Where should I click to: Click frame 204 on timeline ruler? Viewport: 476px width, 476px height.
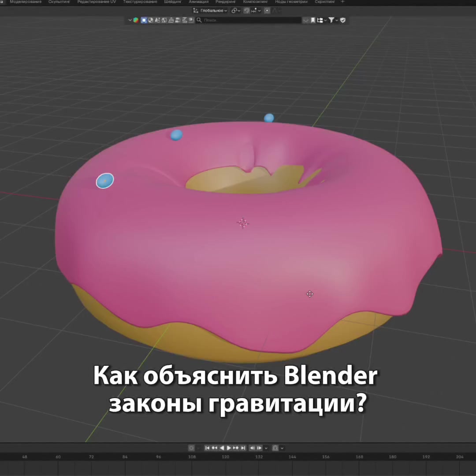[x=460, y=457]
